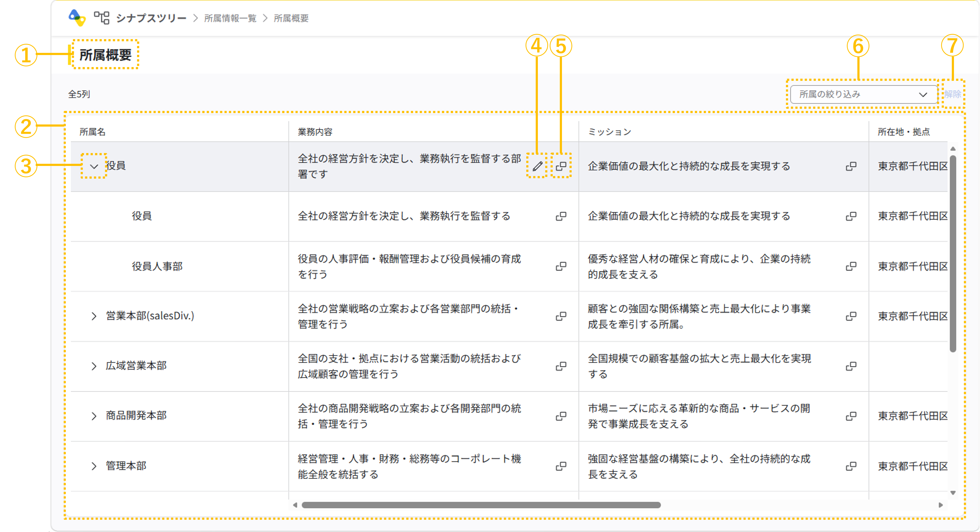Click the ミッション column header

click(610, 132)
